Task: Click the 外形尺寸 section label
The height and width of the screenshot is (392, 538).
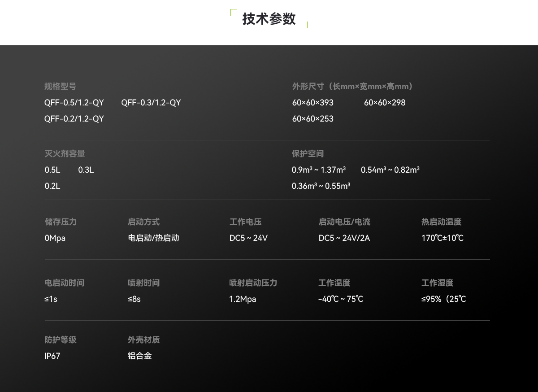Action: 352,86
